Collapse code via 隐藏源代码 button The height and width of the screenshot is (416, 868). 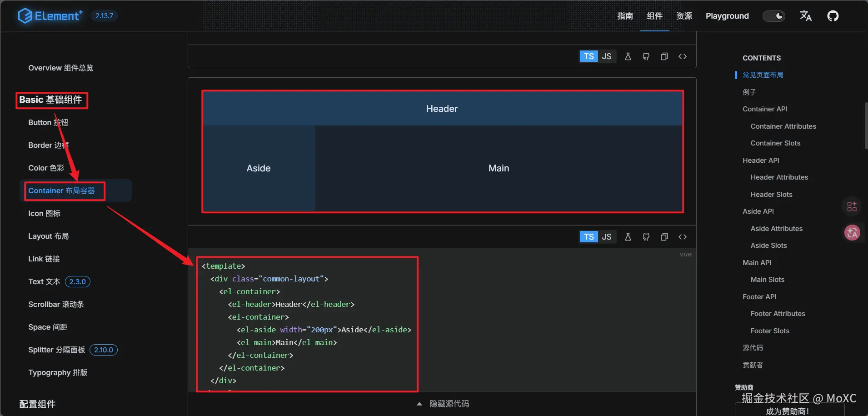pos(442,404)
